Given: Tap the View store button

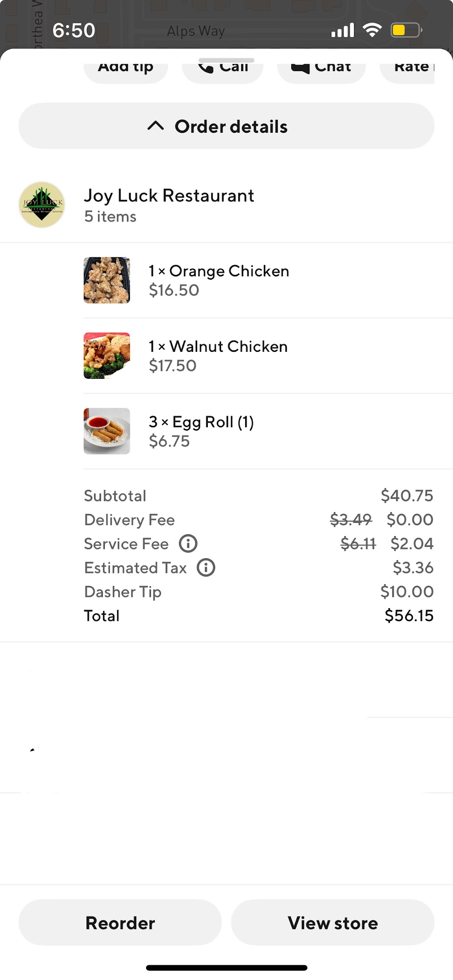Looking at the screenshot, I should [333, 923].
